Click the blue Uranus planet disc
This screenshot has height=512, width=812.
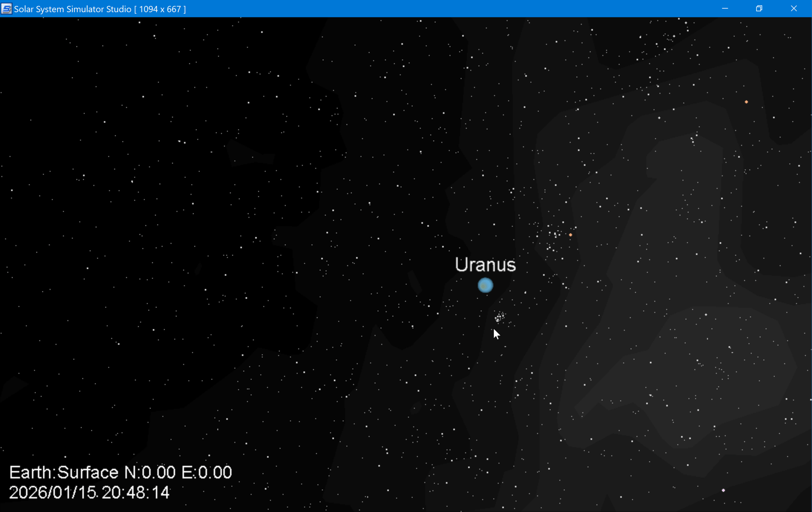click(x=485, y=285)
